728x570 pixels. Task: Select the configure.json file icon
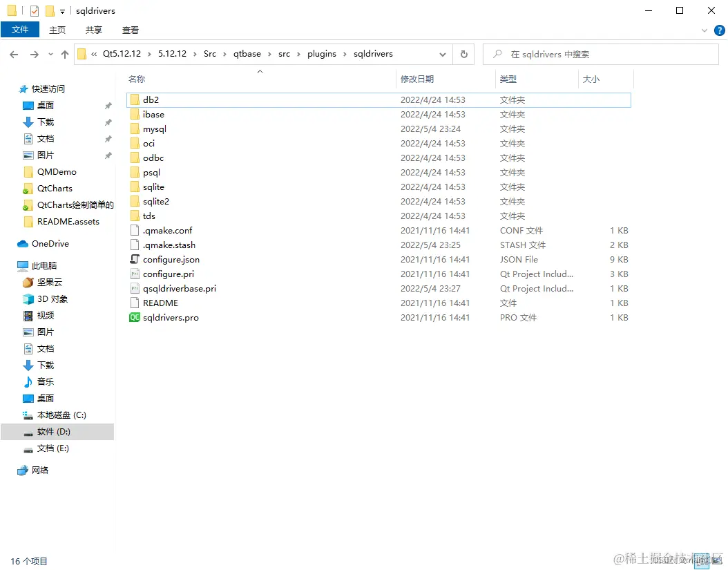[135, 259]
